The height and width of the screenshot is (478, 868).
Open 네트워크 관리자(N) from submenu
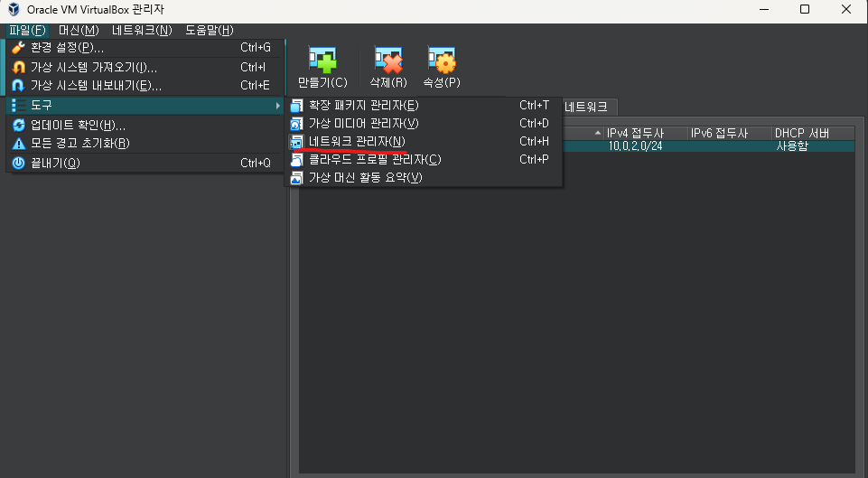(424, 142)
